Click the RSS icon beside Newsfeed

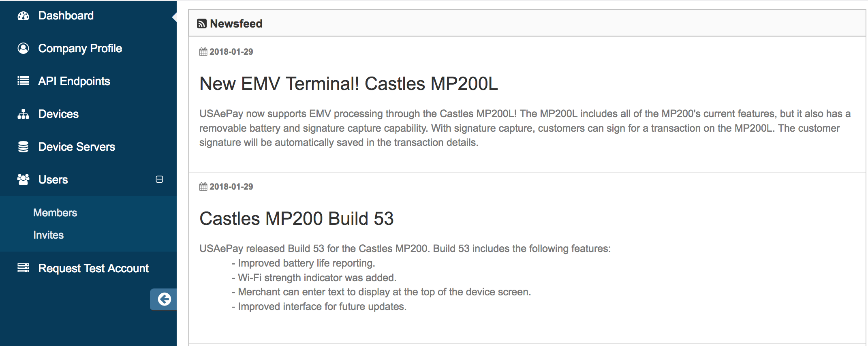tap(202, 24)
